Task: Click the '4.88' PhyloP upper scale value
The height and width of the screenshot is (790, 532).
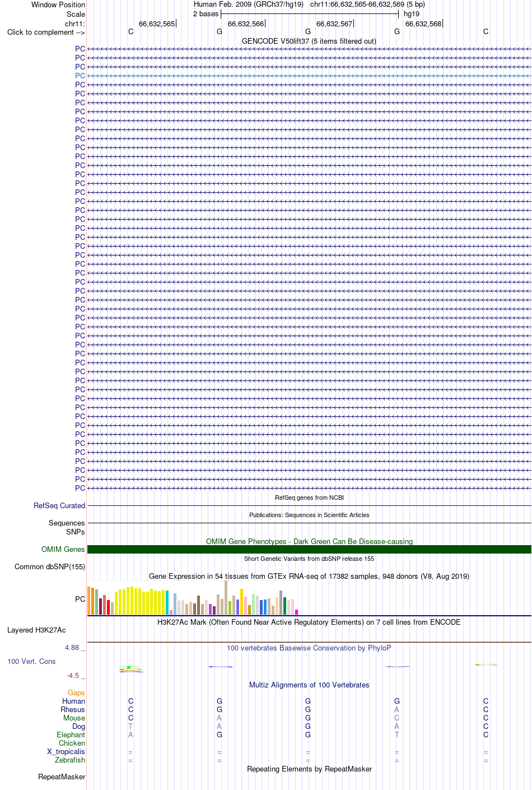Action: 72,648
